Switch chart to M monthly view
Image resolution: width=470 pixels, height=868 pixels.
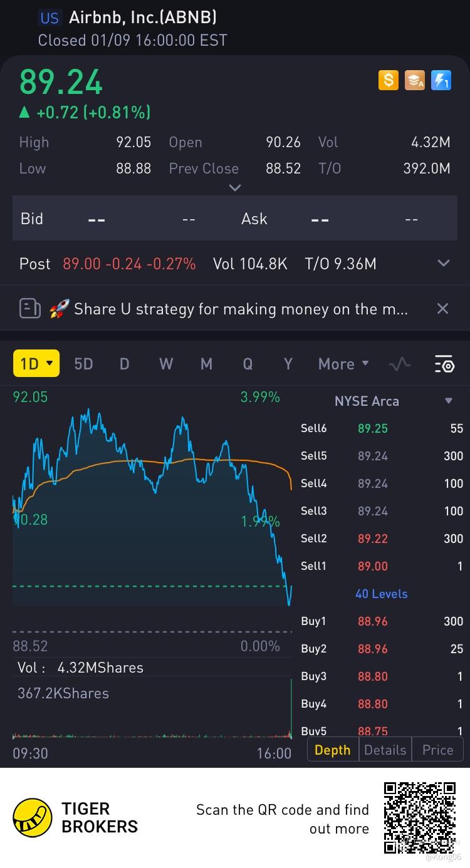point(206,364)
